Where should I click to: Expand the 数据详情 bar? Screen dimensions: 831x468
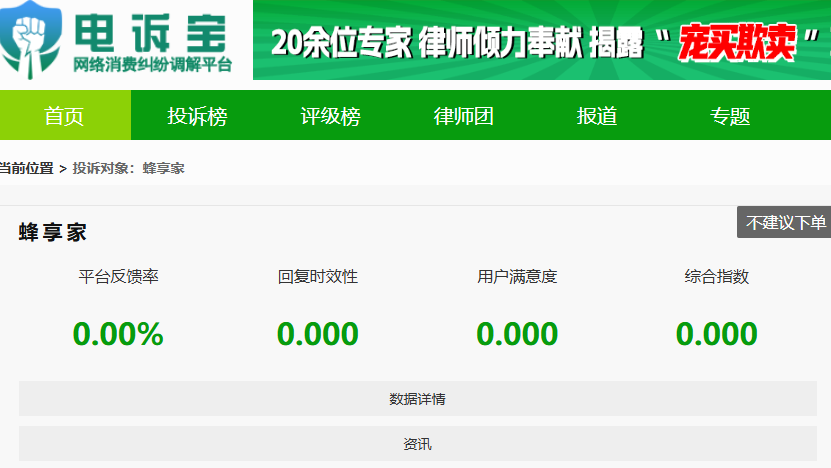(418, 399)
